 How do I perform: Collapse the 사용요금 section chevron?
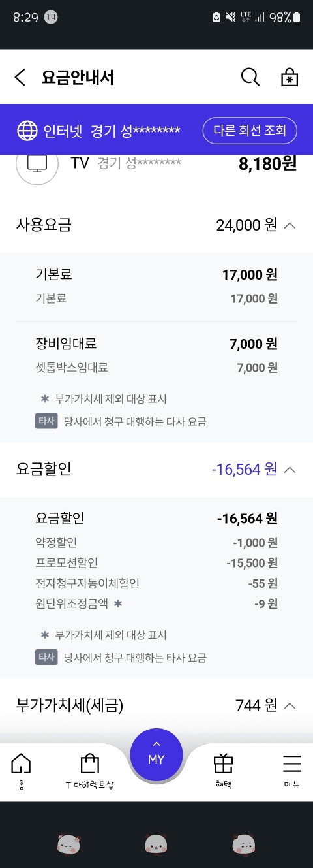tap(290, 225)
